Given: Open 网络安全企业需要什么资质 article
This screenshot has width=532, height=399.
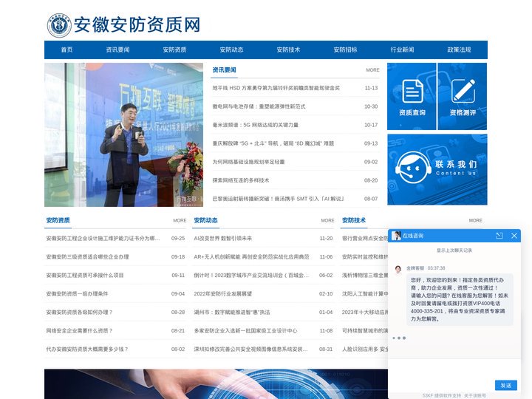Looking at the screenshot, I should [79, 331].
